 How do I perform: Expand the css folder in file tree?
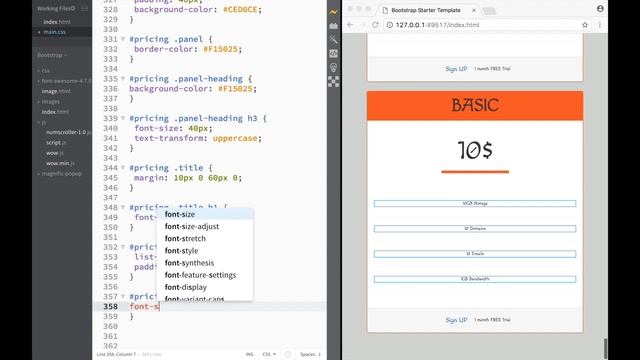click(x=44, y=71)
